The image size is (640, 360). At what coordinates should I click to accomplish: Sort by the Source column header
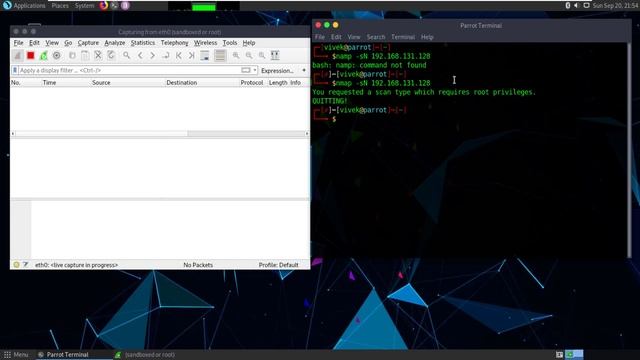click(x=101, y=82)
